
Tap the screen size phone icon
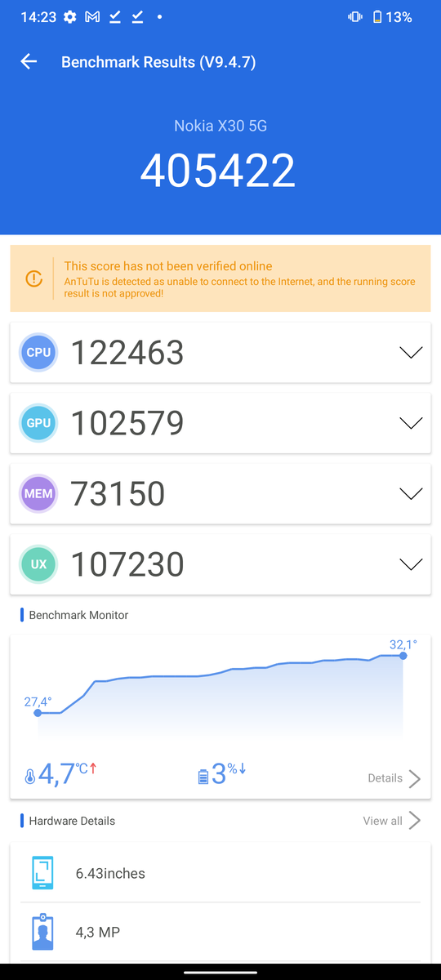42,873
